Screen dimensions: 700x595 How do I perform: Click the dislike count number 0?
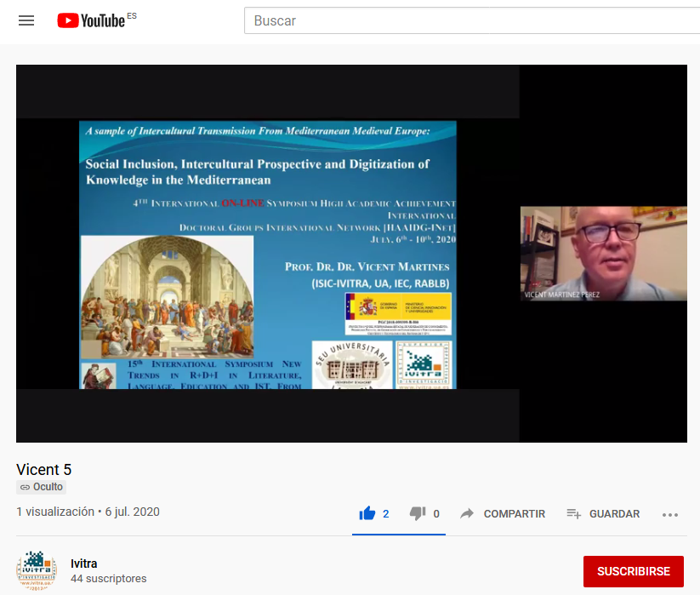436,514
